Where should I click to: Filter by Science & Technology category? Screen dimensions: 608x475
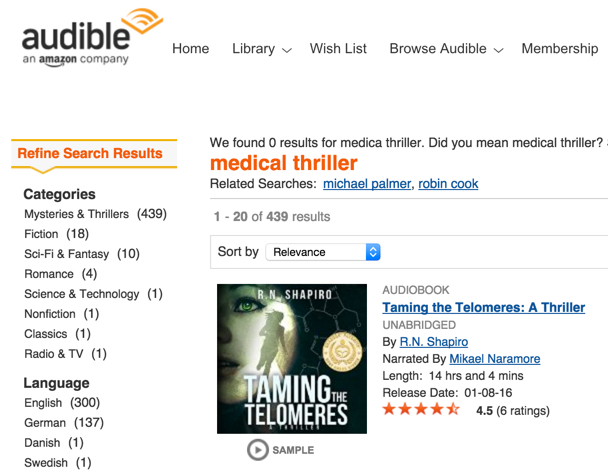(x=82, y=294)
